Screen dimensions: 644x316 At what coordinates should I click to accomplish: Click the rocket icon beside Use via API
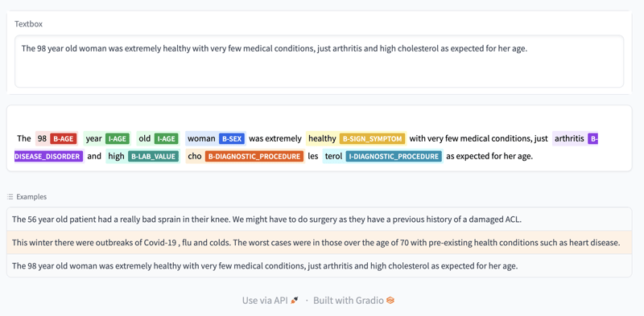point(294,301)
